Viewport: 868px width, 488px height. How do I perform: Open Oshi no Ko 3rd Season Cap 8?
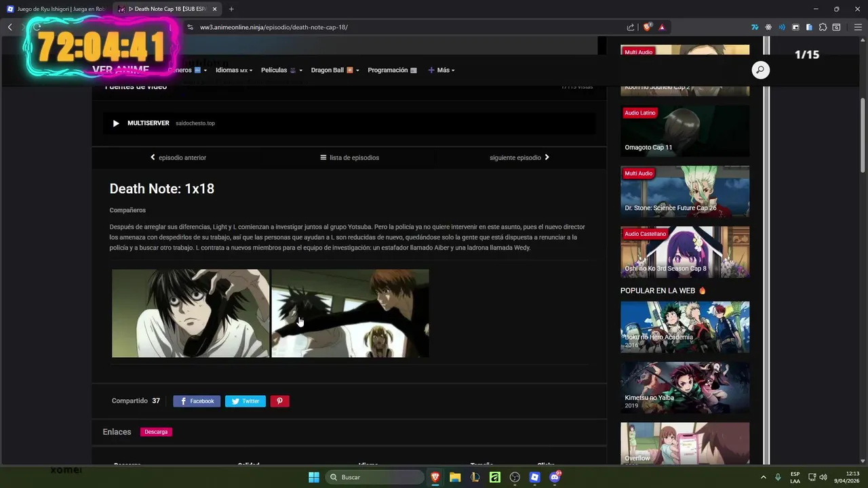pyautogui.click(x=685, y=251)
